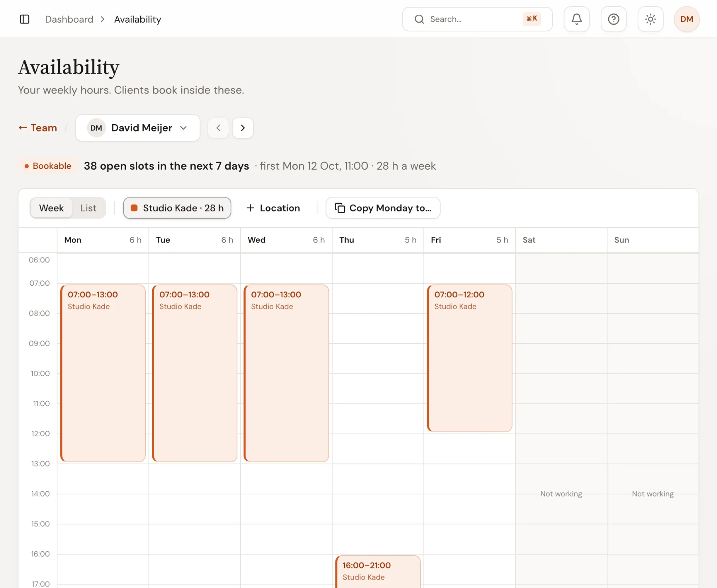The image size is (717, 588).
Task: Click Saturday's "Not working" label
Action: point(561,494)
